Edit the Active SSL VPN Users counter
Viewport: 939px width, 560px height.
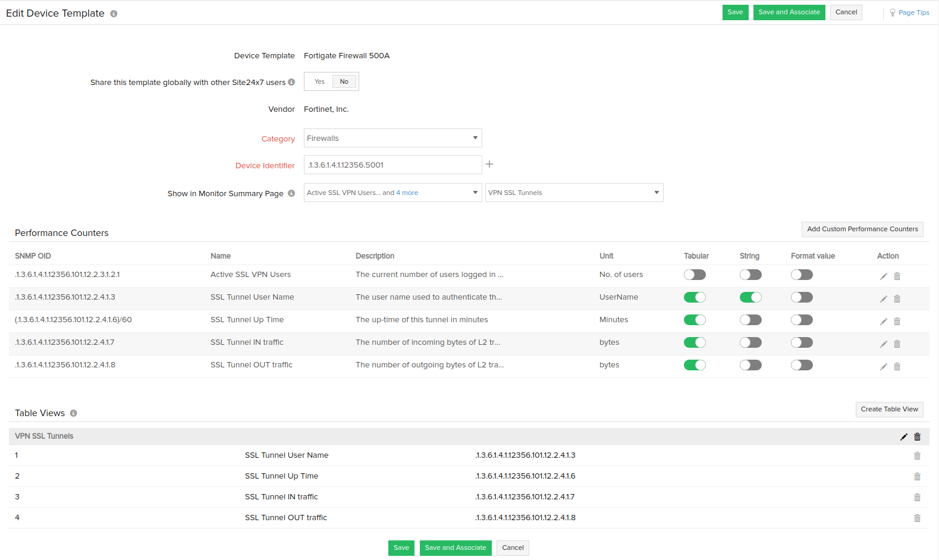(x=883, y=276)
